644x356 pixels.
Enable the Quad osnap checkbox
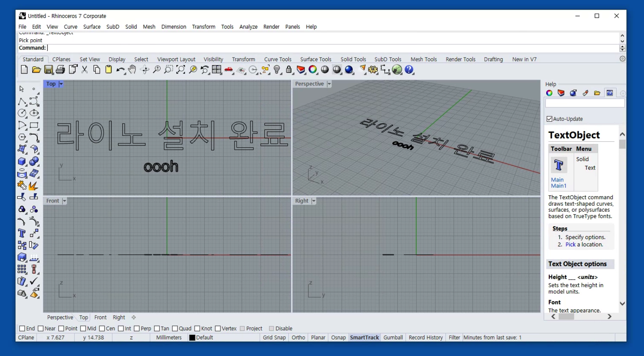point(175,328)
